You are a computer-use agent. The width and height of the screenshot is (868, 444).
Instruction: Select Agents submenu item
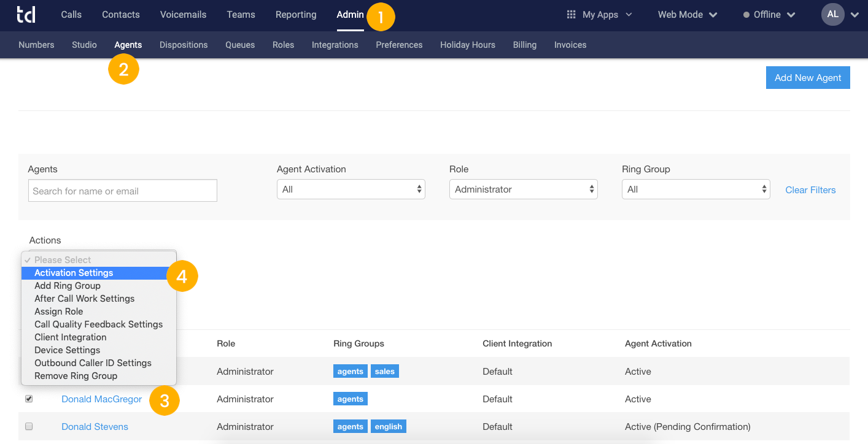(128, 45)
